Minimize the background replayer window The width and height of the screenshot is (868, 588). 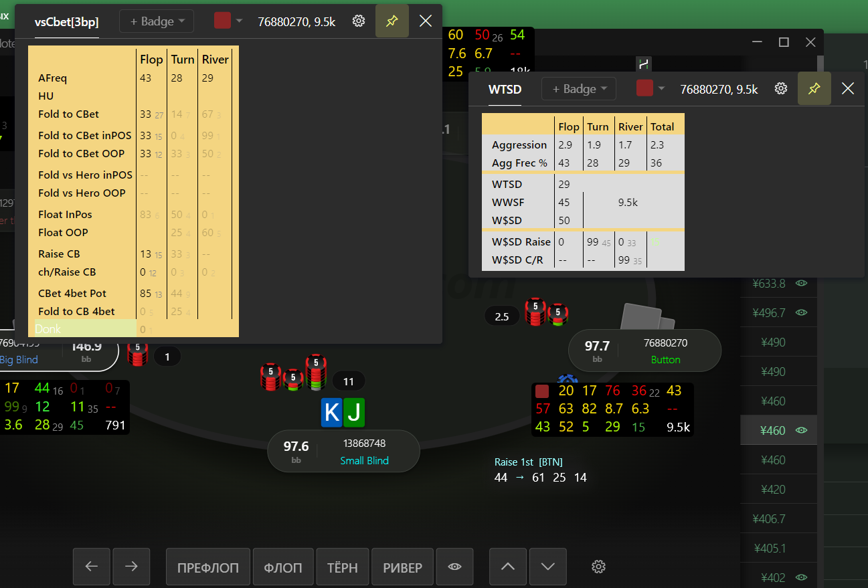757,42
